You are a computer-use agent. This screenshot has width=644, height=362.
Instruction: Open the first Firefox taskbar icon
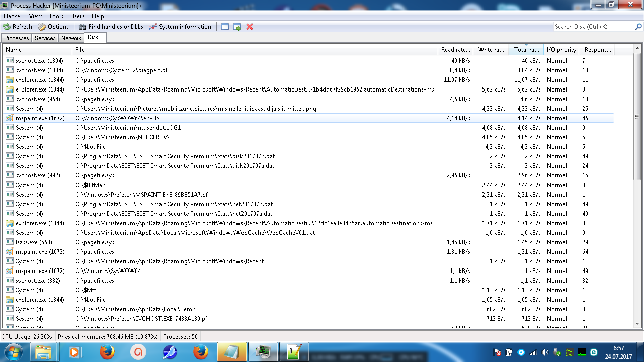(107, 352)
